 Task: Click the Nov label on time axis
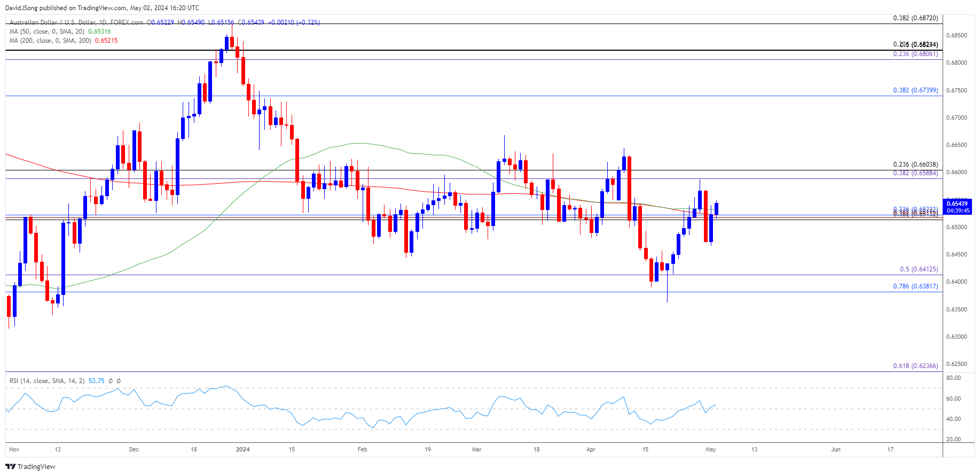tap(14, 449)
